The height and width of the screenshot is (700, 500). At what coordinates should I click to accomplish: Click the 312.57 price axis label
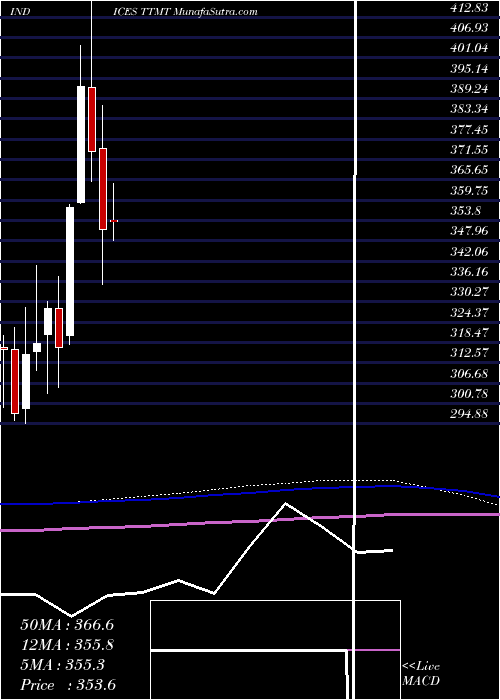pos(468,353)
